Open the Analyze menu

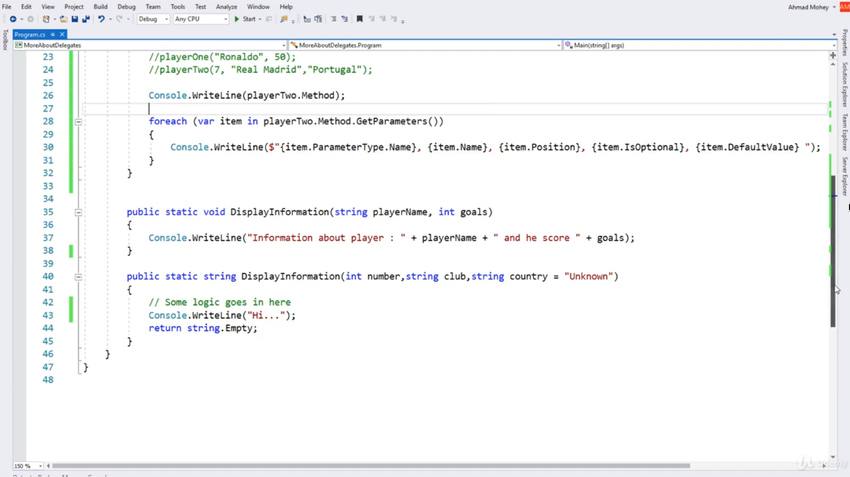point(227,7)
